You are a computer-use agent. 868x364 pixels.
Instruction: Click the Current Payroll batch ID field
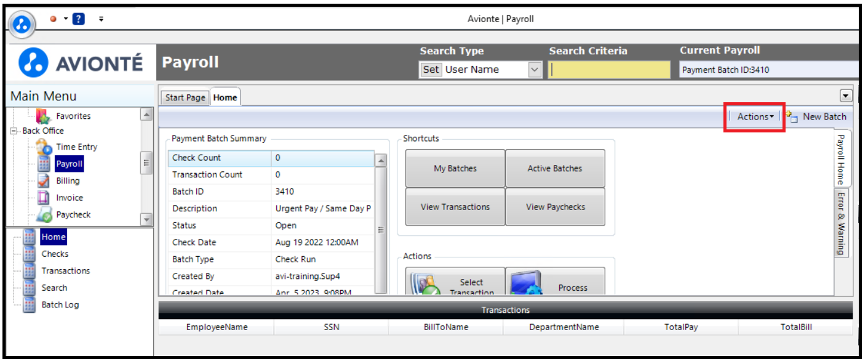click(x=768, y=70)
